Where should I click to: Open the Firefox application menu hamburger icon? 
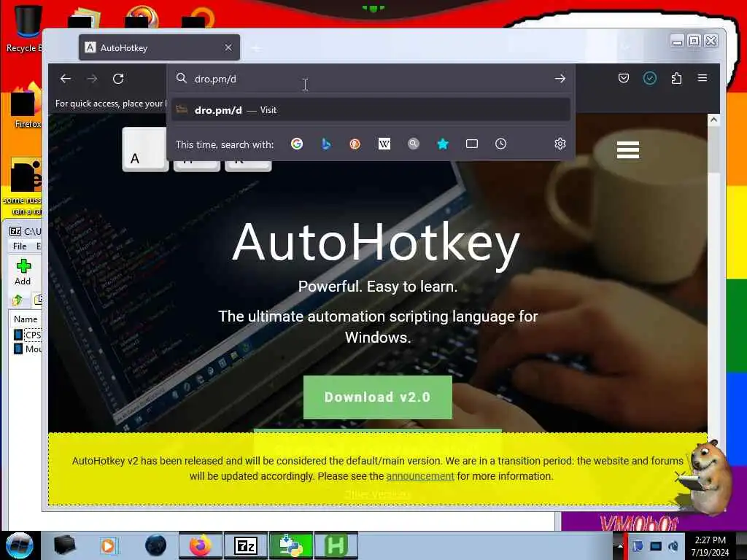703,77
